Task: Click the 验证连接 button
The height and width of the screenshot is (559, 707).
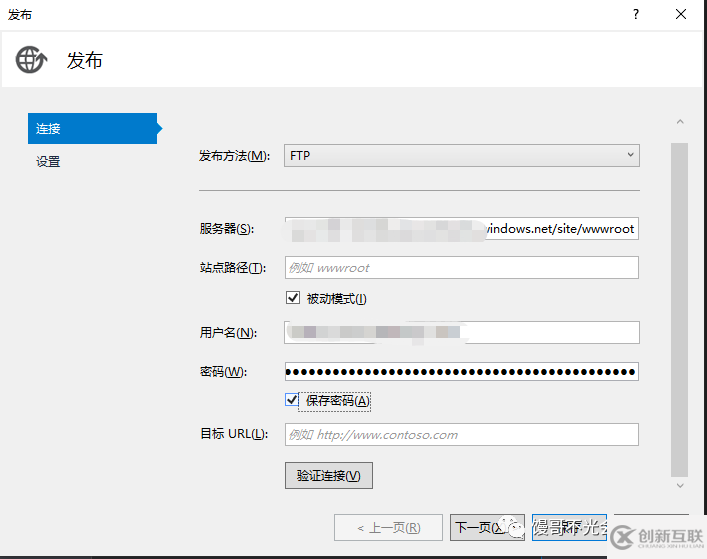Action: (329, 476)
